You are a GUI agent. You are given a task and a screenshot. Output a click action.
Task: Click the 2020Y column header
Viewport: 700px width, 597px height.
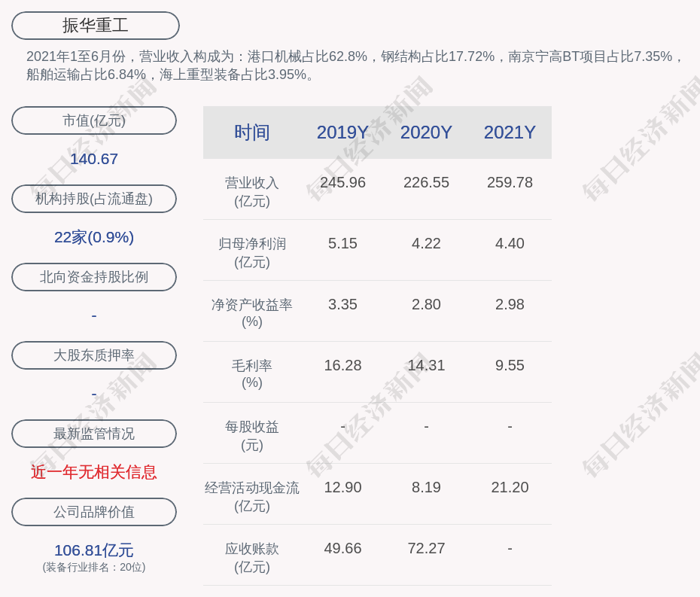point(426,132)
